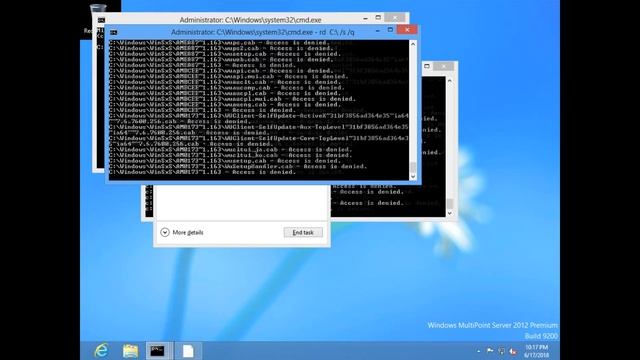Viewport: 640px width, 360px height.
Task: Click scroll-down arrow in the right background cmd window
Action: pos(449,213)
